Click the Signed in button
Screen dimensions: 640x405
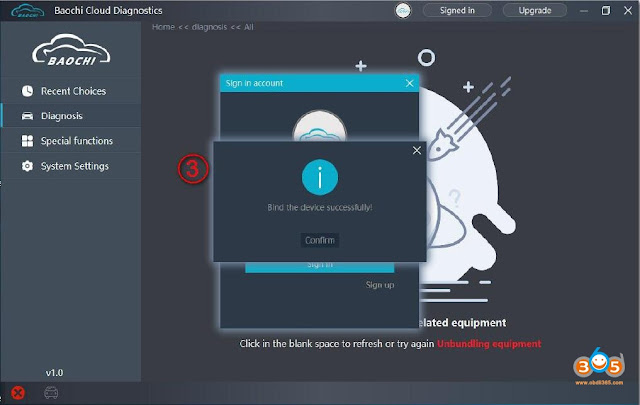pos(457,11)
